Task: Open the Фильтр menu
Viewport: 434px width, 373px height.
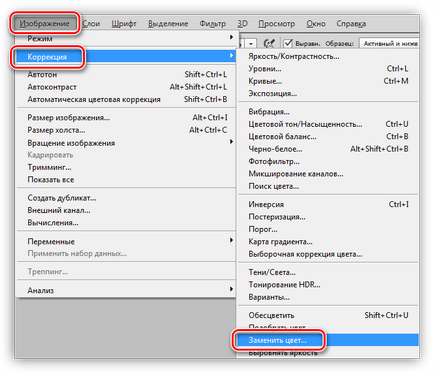Action: click(213, 24)
